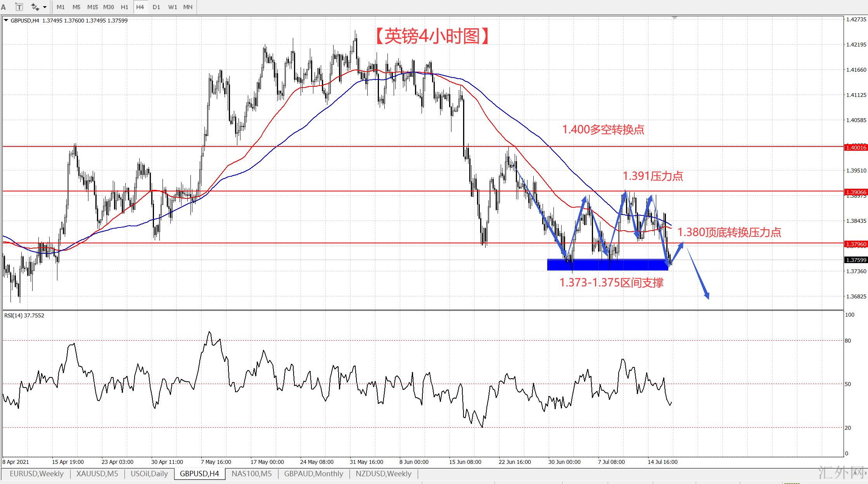Click the arrows and marks objects icon
Viewport: 868px width, 484px height.
click(x=35, y=7)
